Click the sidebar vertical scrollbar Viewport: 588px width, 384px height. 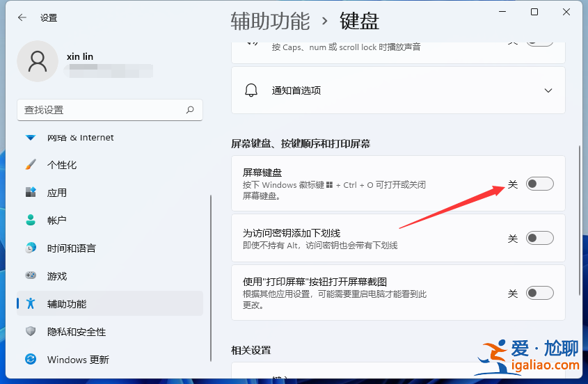(211, 278)
